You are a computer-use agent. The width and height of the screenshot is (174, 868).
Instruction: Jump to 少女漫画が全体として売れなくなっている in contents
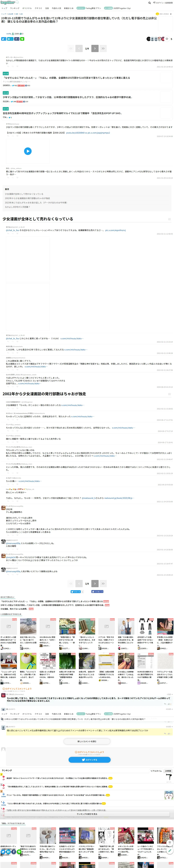tap(24, 194)
